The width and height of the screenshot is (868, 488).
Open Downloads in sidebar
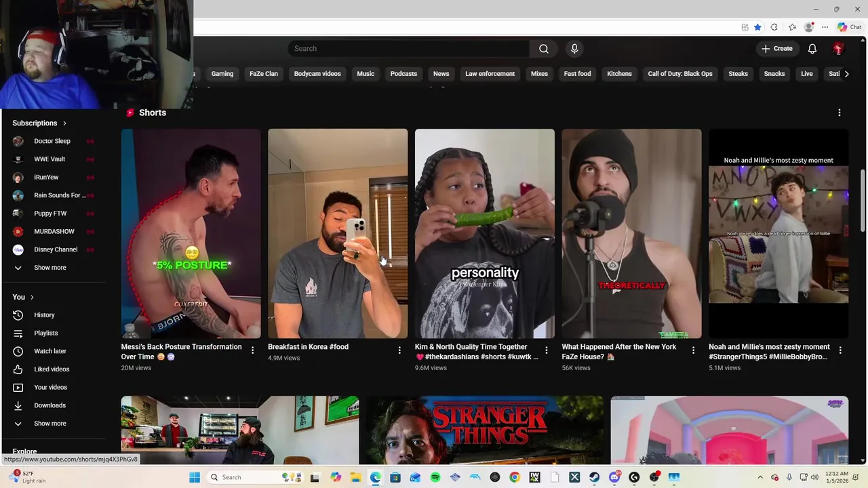[53, 405]
